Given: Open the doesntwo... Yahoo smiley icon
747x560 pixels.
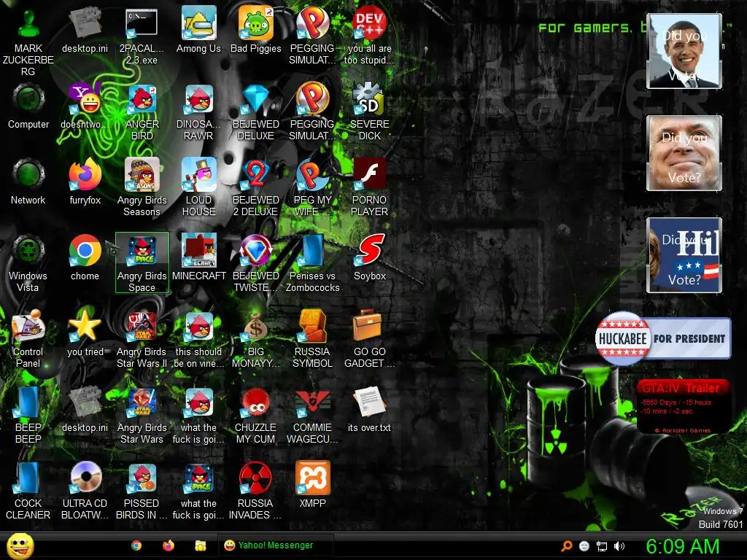Looking at the screenshot, I should (85, 106).
